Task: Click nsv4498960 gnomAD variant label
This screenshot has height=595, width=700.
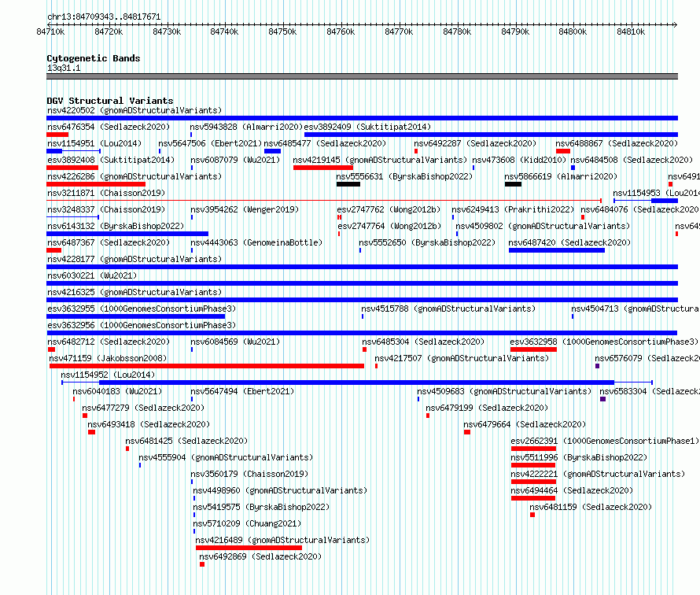Action: tap(280, 490)
